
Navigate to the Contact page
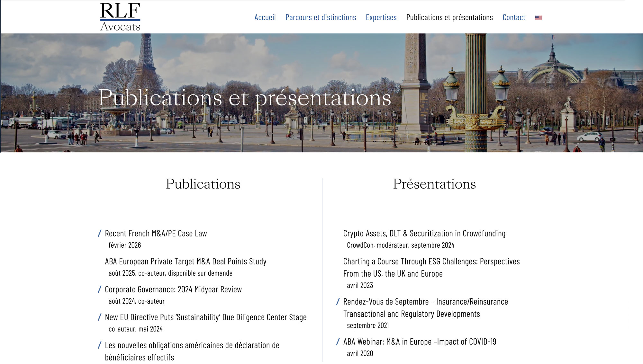point(513,17)
